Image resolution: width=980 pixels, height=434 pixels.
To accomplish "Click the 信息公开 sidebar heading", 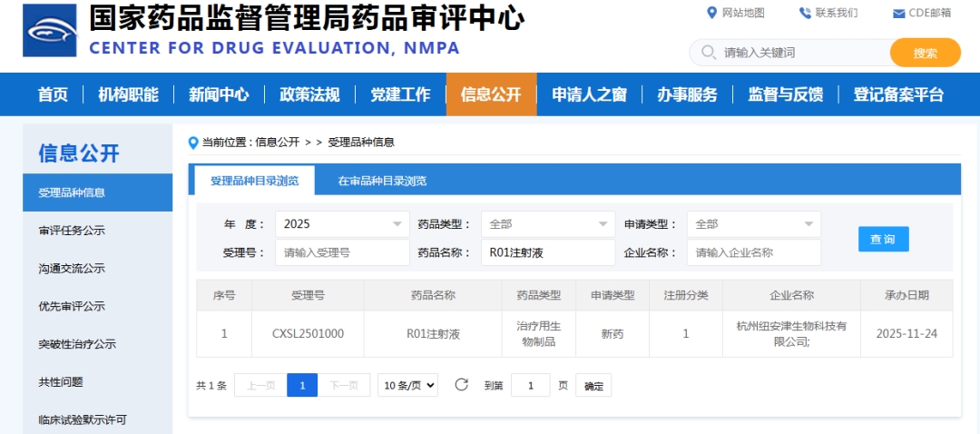I will pos(79,153).
